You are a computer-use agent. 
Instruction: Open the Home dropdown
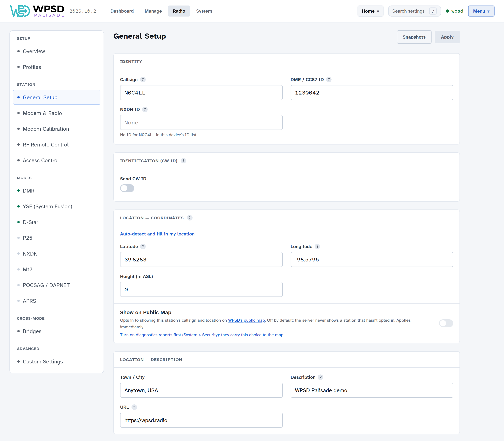[370, 11]
